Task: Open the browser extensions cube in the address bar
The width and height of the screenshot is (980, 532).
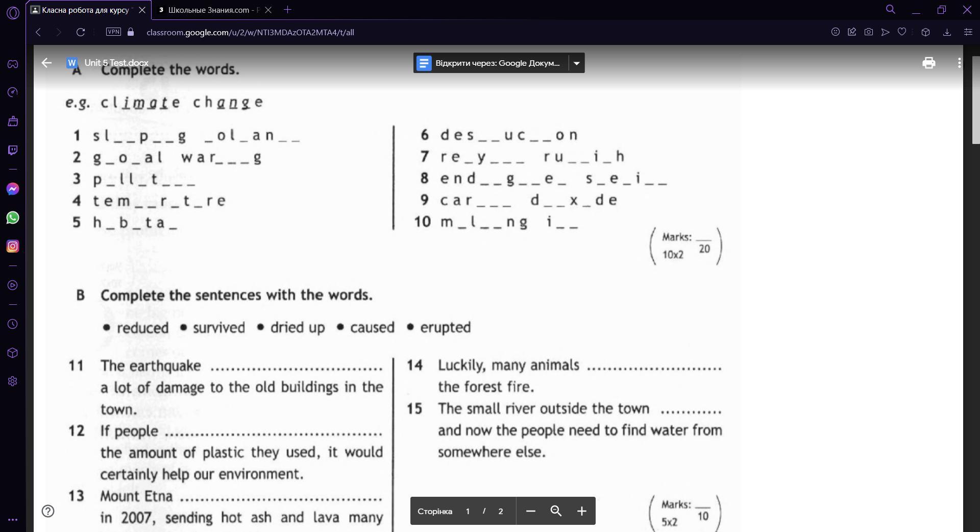Action: pyautogui.click(x=925, y=32)
